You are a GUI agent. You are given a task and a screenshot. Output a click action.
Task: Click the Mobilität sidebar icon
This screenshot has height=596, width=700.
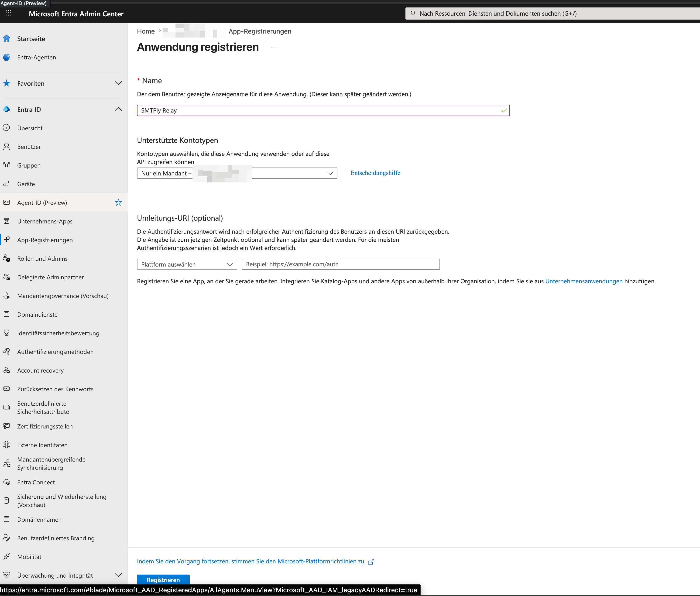(x=7, y=556)
